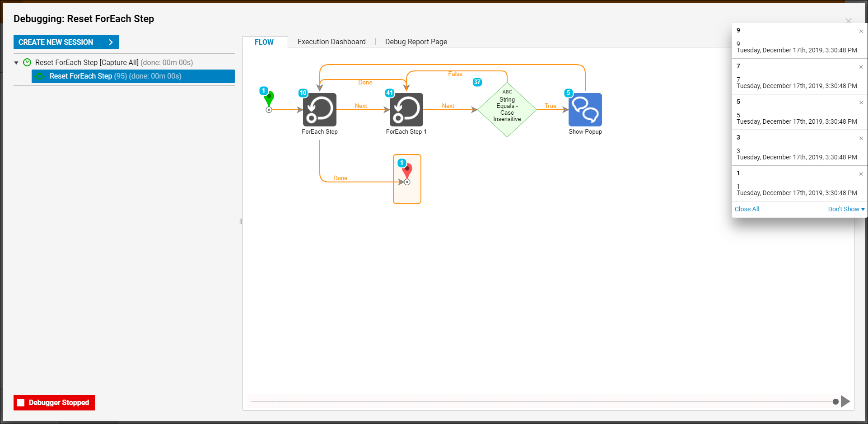Click the ForEach Step caption
The height and width of the screenshot is (424, 868).
320,132
